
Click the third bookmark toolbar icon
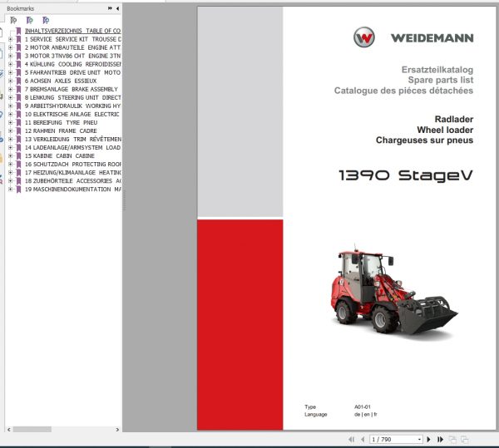point(46,20)
